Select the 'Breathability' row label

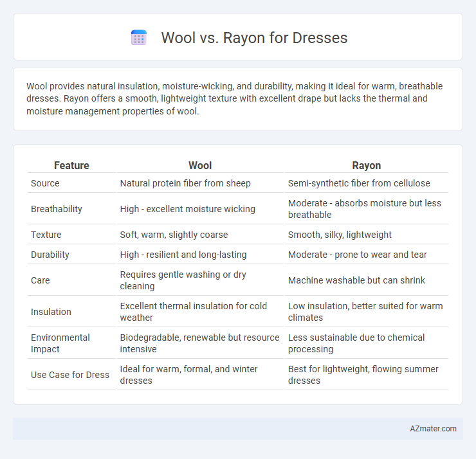(57, 209)
